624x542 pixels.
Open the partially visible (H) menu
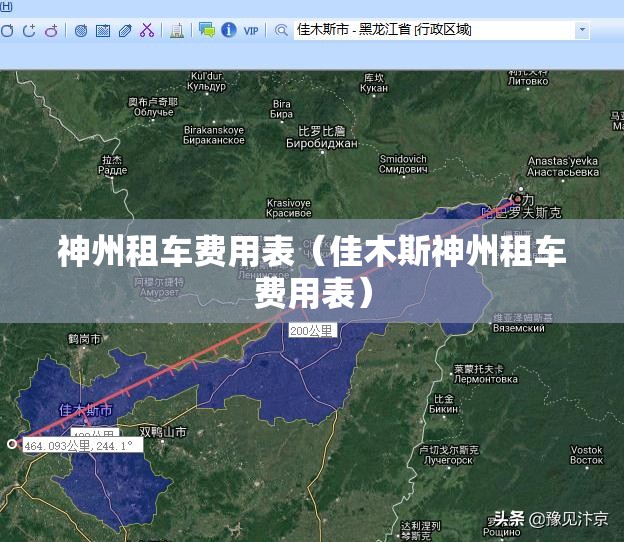[6, 6]
